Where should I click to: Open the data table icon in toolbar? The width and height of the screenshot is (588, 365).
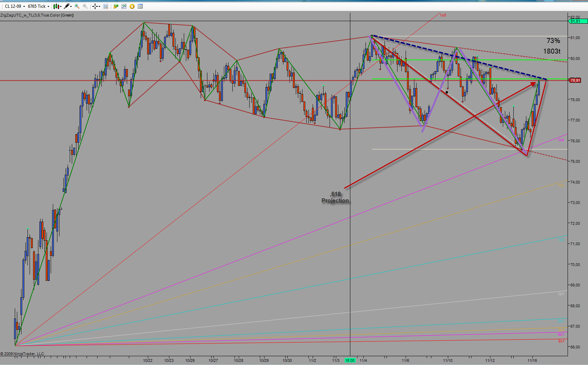coord(140,6)
